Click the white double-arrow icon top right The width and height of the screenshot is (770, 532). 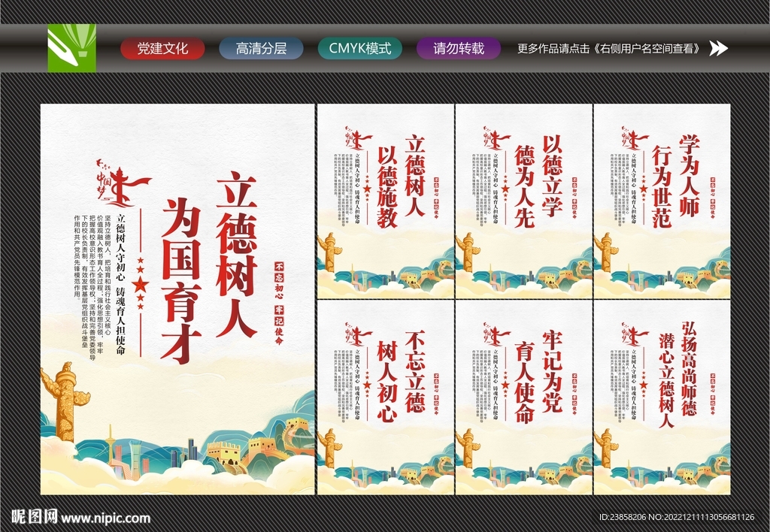(x=720, y=48)
